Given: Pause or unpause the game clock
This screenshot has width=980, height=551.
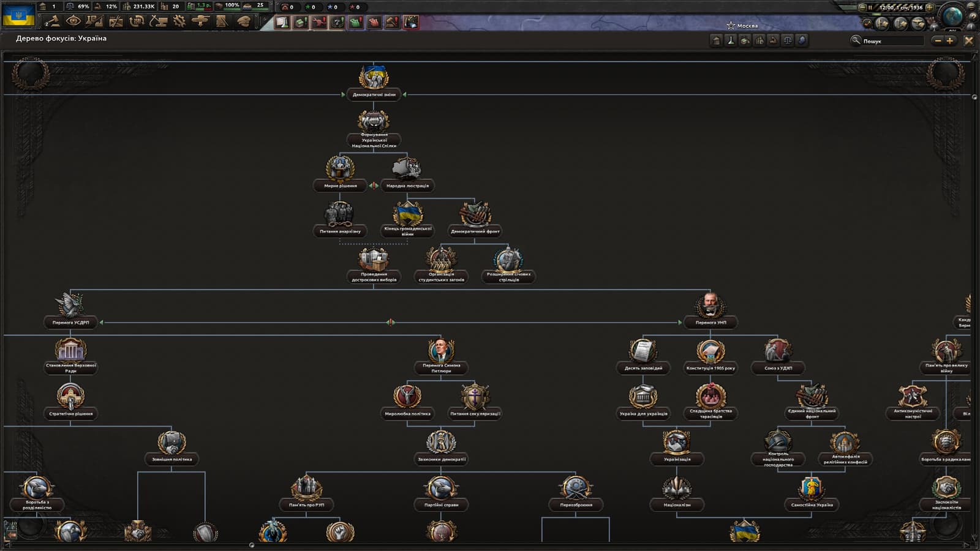Looking at the screenshot, I should tap(870, 7).
